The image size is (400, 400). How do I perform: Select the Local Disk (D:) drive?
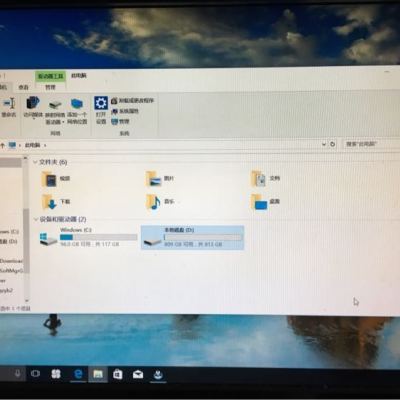[x=192, y=237]
